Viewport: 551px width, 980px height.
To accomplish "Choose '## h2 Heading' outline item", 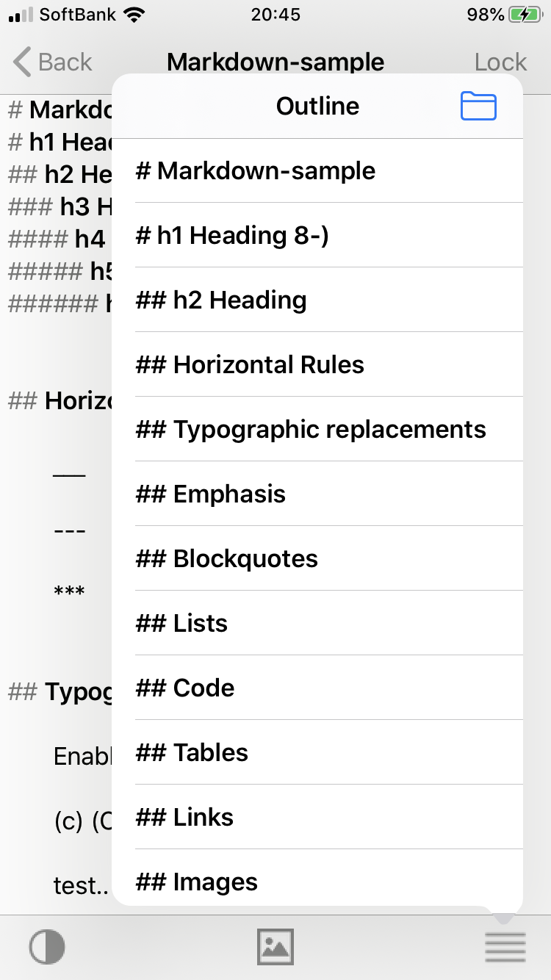I will 317,300.
